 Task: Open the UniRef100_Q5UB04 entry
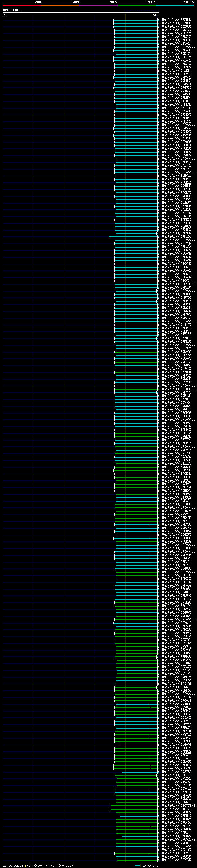[176, 531]
